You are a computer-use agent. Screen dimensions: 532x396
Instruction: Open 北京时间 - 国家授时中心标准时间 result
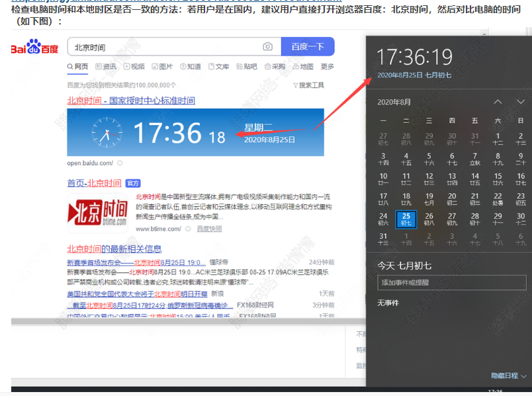131,100
